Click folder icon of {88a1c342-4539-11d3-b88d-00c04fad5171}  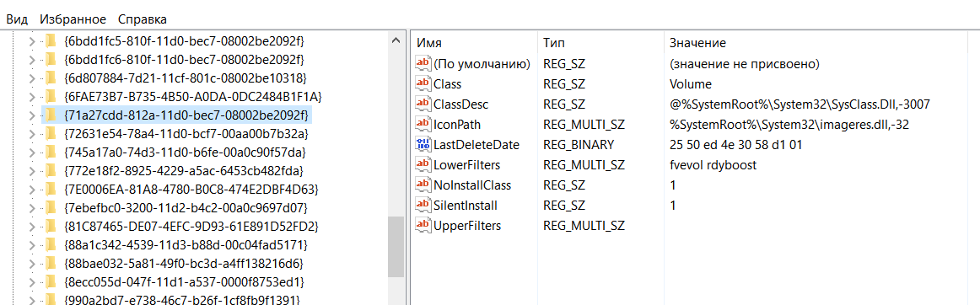pyautogui.click(x=51, y=244)
